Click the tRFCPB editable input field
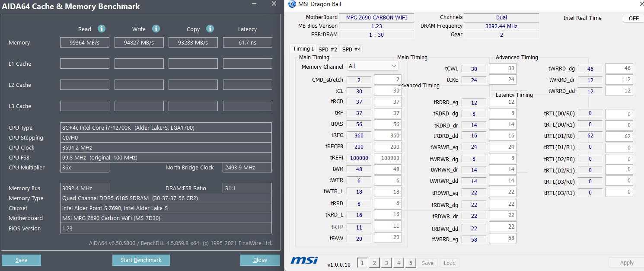 click(x=388, y=147)
